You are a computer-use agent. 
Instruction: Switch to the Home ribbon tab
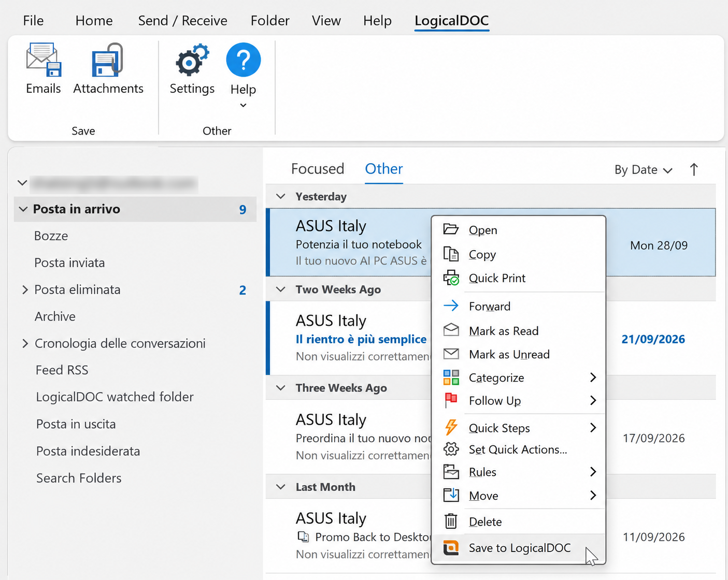pyautogui.click(x=94, y=21)
